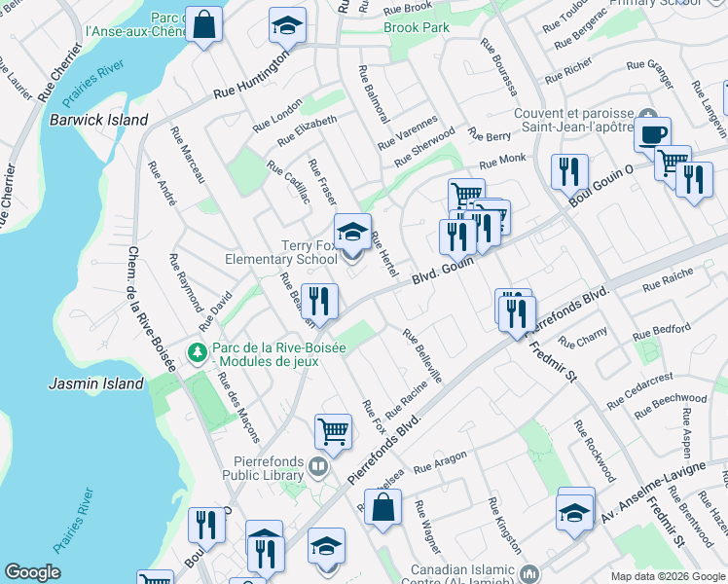The width and height of the screenshot is (728, 584).
Task: Click the Rue Rockwood street label
Action: coord(595,452)
